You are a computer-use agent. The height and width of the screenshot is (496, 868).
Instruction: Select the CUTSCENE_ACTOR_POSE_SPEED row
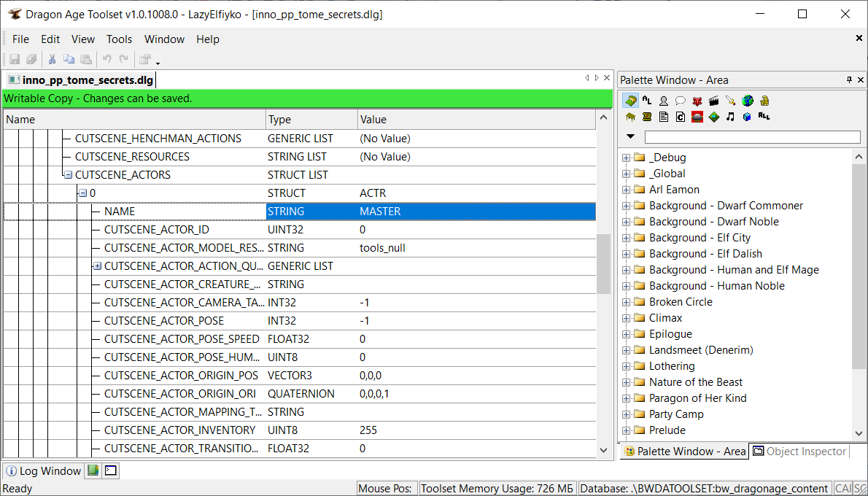click(x=182, y=339)
